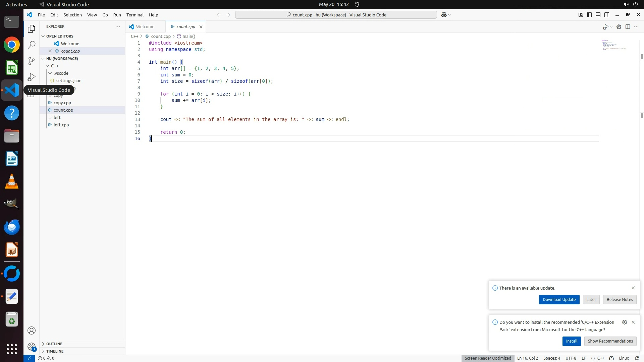This screenshot has width=644, height=362.
Task: Click the command center search field
Action: tap(336, 15)
